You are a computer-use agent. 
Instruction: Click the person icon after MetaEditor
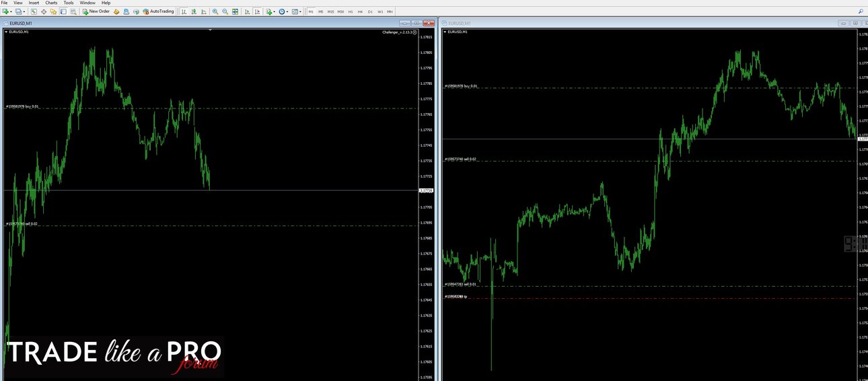pyautogui.click(x=126, y=11)
